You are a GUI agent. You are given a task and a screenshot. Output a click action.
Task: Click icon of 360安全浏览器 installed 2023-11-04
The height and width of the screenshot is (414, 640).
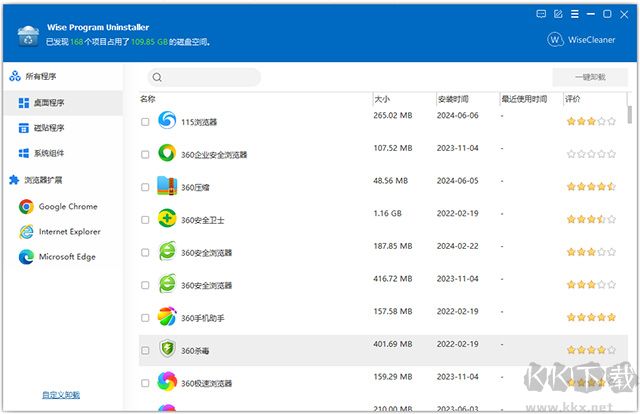coord(167,283)
